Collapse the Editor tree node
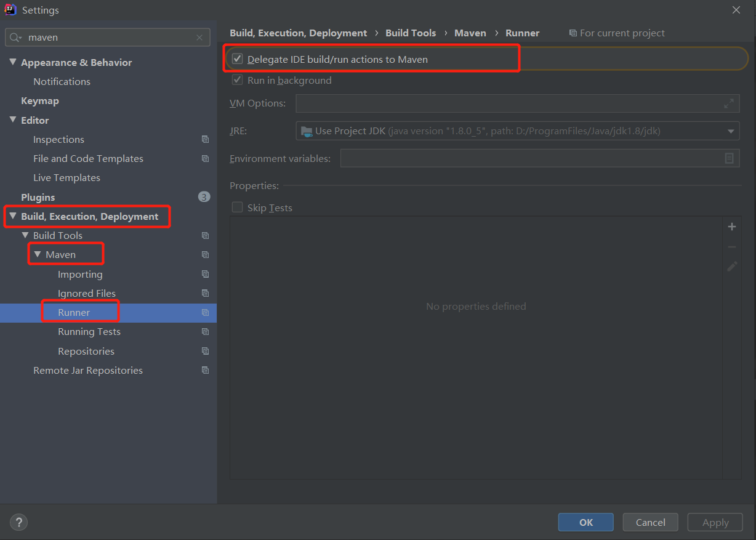 [13, 120]
